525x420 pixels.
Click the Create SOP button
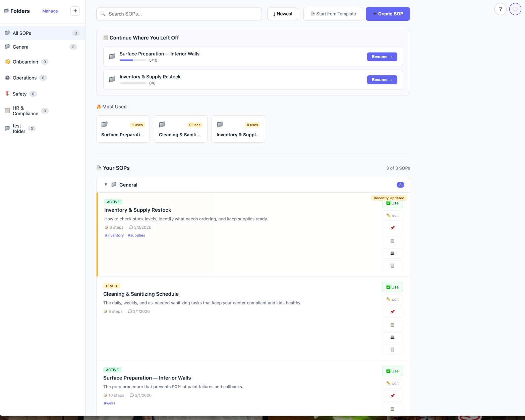[388, 14]
